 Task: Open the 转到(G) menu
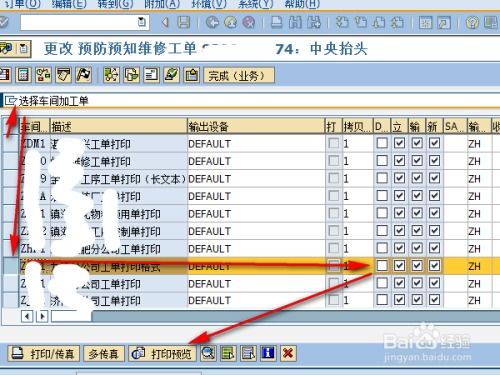pos(115,4)
